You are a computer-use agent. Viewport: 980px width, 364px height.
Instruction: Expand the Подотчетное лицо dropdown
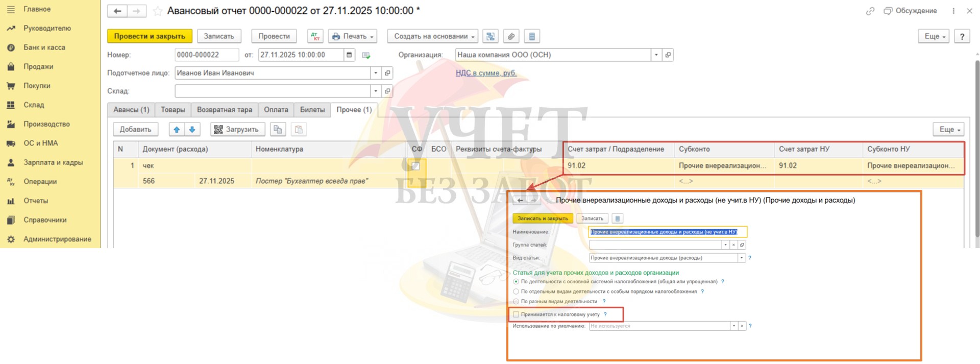(x=376, y=73)
